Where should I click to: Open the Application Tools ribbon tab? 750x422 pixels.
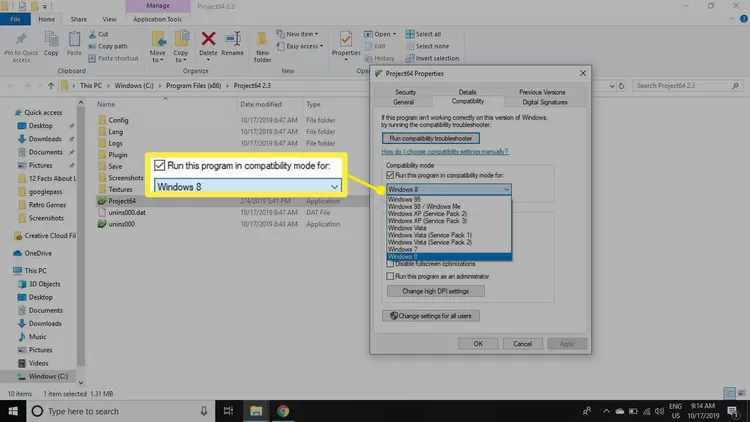point(157,19)
